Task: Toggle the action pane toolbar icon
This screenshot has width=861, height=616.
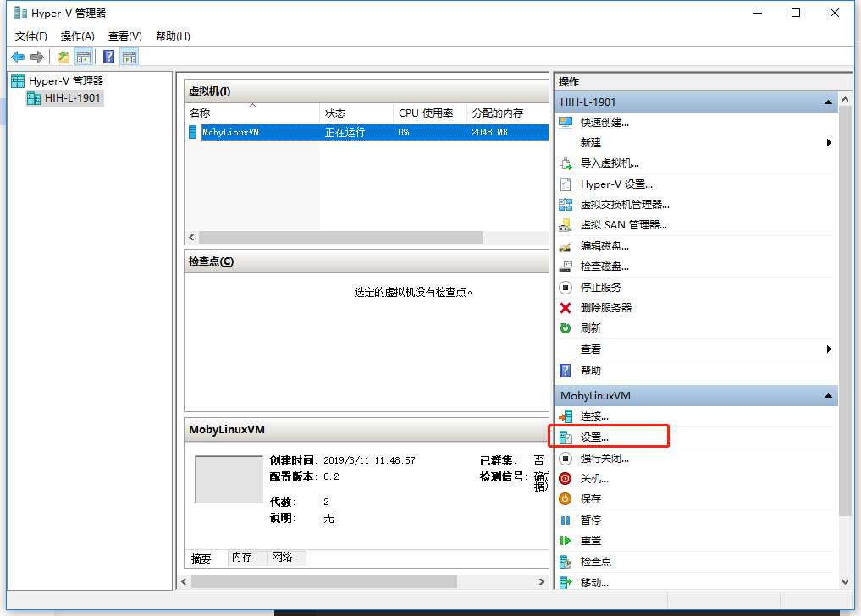Action: pos(129,57)
